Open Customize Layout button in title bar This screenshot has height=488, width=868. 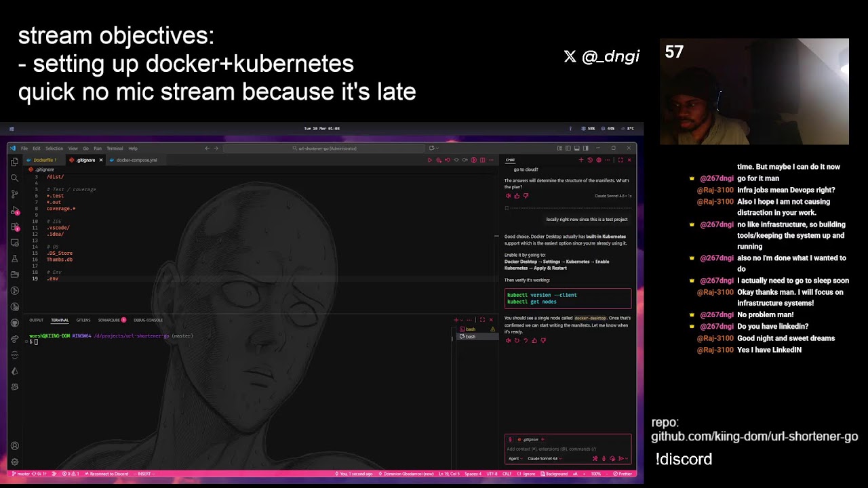(559, 148)
